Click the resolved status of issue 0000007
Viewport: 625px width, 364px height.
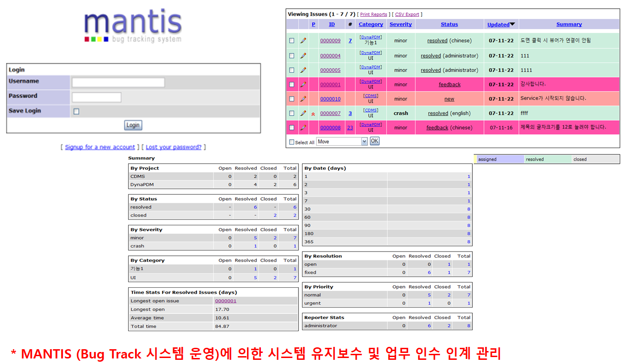click(x=438, y=113)
